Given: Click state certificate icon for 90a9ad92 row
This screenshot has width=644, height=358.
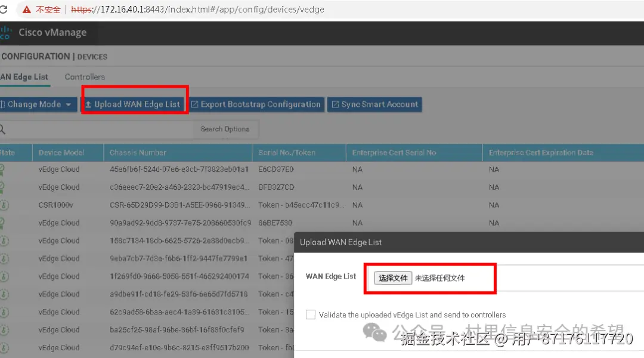Looking at the screenshot, I should [2, 223].
